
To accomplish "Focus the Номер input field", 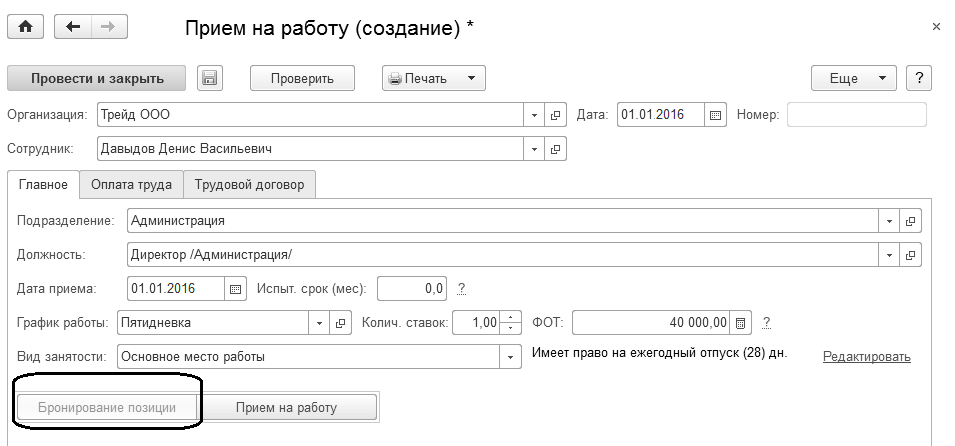I will click(x=857, y=115).
